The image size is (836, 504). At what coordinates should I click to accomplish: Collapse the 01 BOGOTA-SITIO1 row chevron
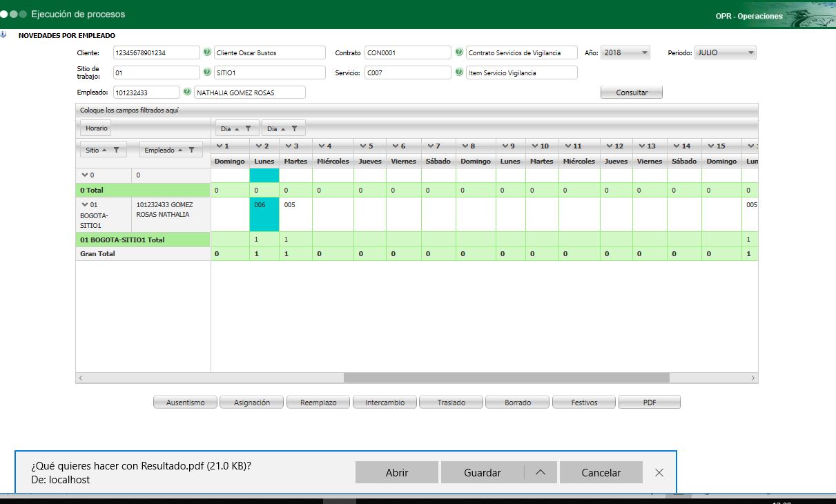85,205
